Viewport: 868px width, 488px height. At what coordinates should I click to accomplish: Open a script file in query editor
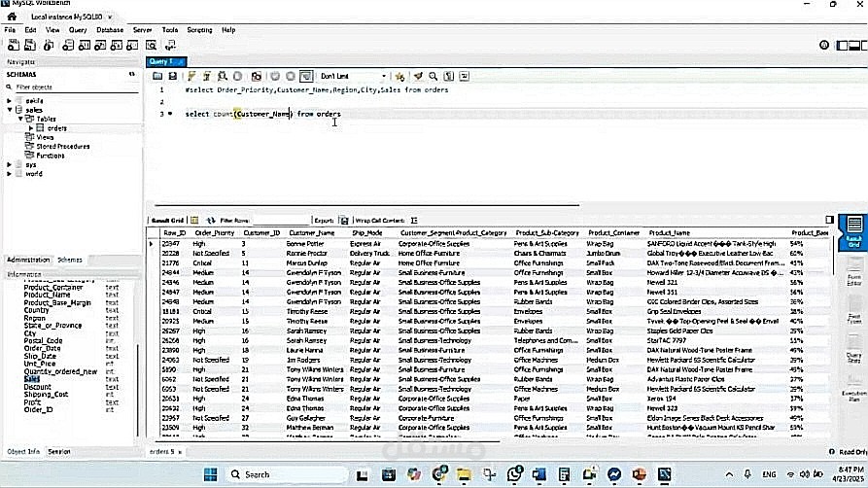[157, 76]
